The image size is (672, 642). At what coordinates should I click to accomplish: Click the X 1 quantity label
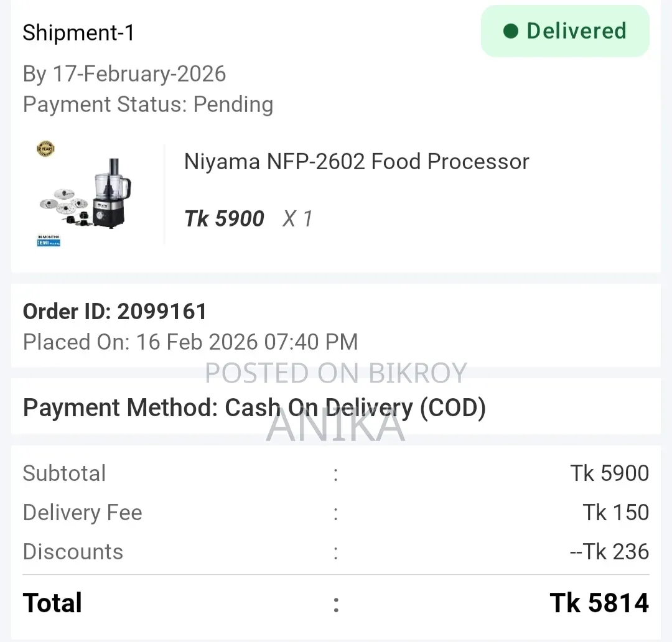coord(297,218)
